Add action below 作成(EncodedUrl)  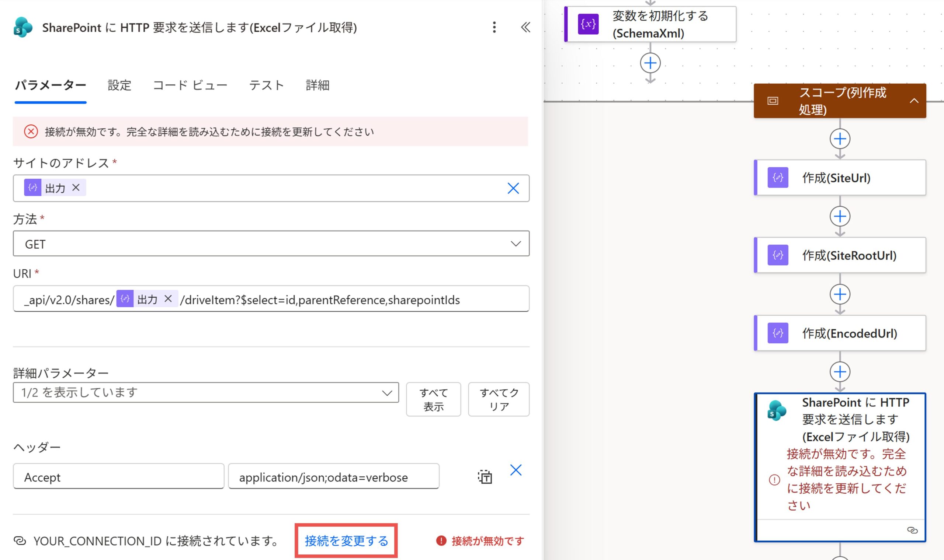[x=840, y=372]
